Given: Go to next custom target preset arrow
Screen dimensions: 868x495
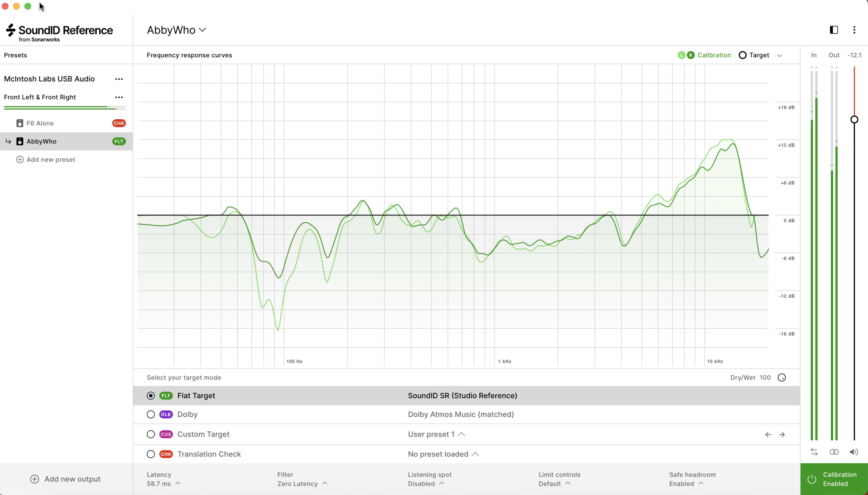Looking at the screenshot, I should (x=782, y=434).
